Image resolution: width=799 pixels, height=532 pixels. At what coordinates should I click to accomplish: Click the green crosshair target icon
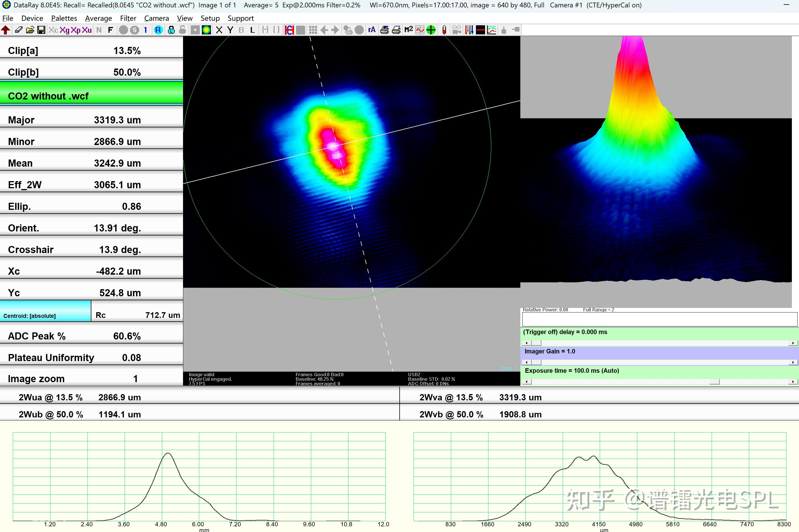tap(431, 30)
